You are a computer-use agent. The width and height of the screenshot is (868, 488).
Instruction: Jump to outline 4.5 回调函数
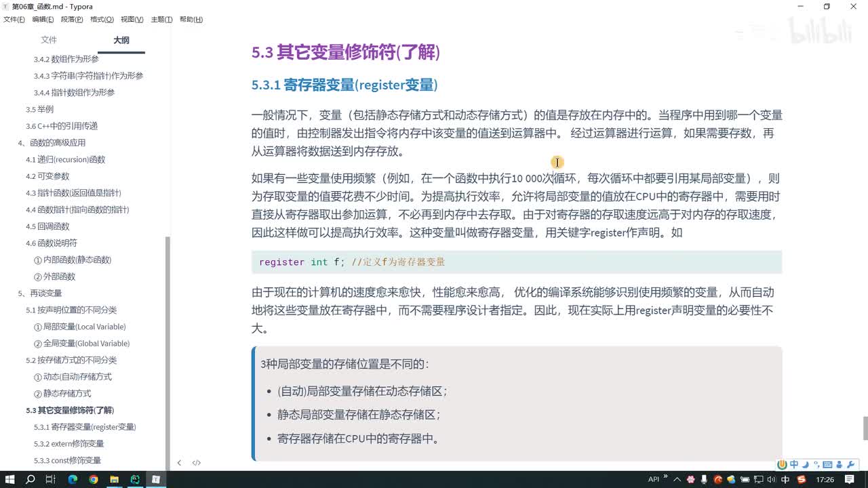tap(47, 226)
